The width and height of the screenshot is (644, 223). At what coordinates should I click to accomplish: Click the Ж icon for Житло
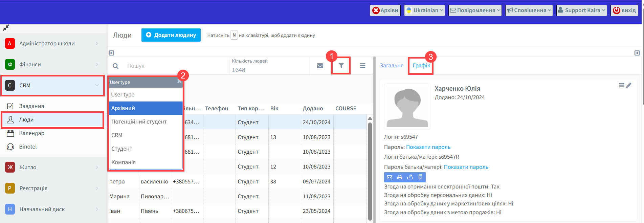[x=10, y=167]
